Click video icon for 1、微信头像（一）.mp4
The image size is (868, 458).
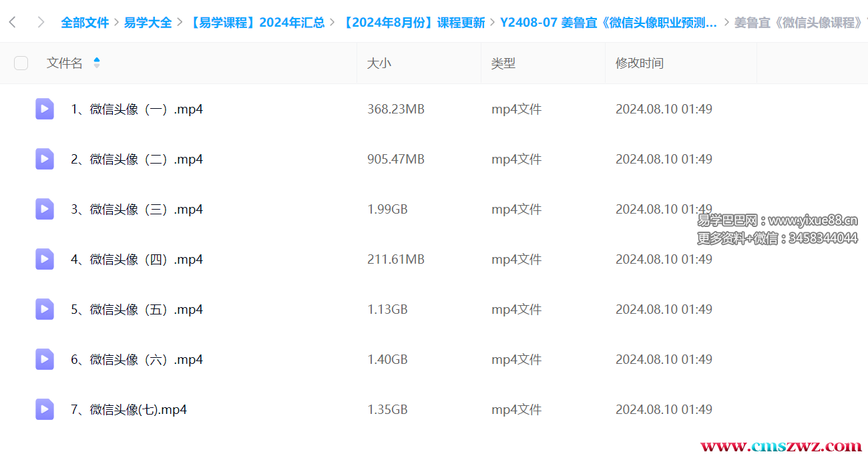[45, 109]
